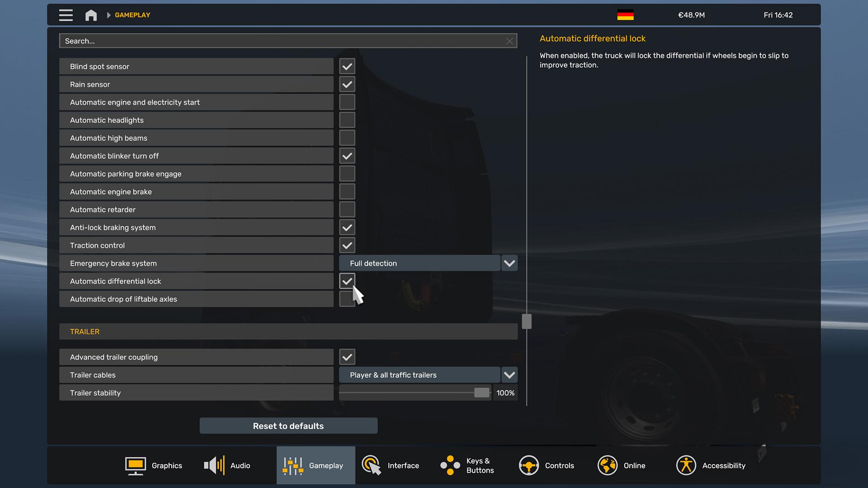The image size is (868, 488).
Task: Expand Emergency brake system dropdown
Action: coord(509,263)
